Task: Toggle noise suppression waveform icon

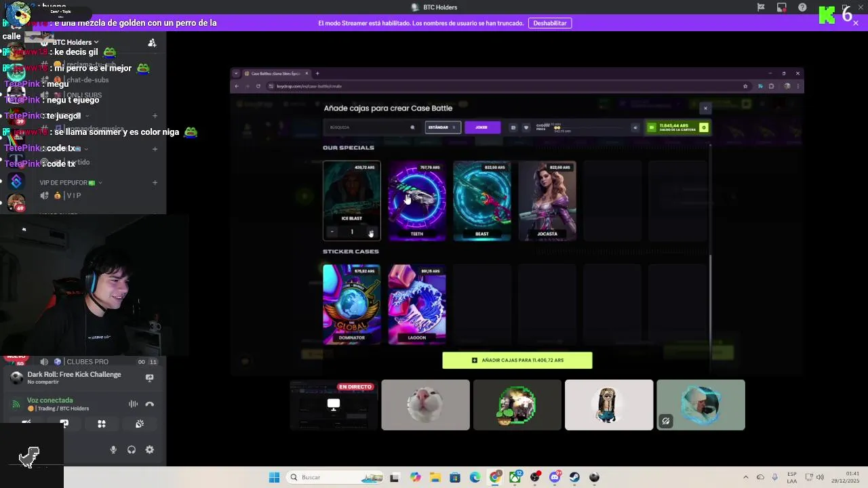Action: 133,404
